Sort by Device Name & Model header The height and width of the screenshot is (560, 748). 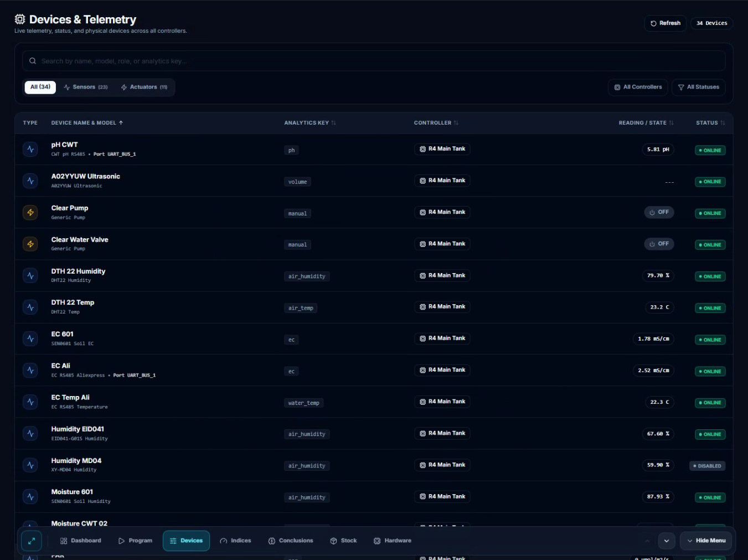87,123
